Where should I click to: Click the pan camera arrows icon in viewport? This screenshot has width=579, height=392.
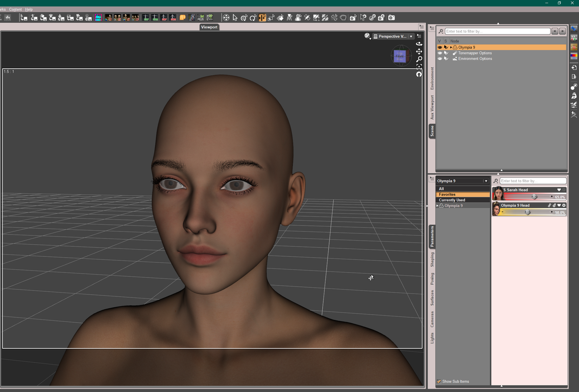pyautogui.click(x=419, y=51)
